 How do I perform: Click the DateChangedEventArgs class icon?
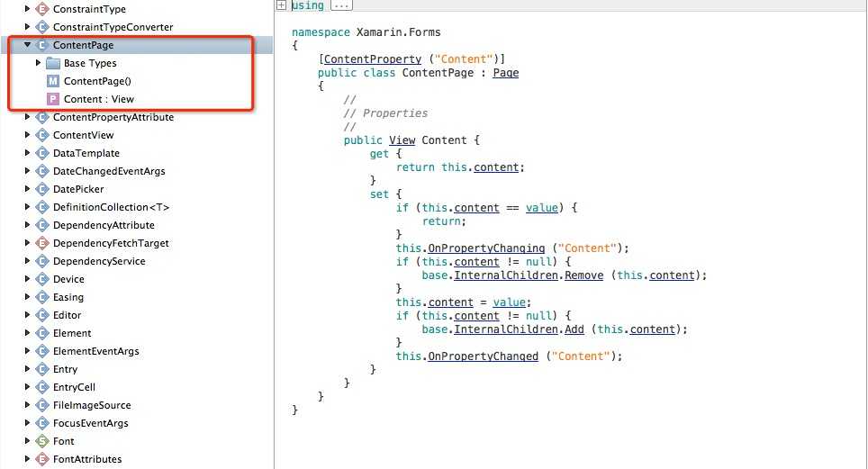[x=42, y=171]
